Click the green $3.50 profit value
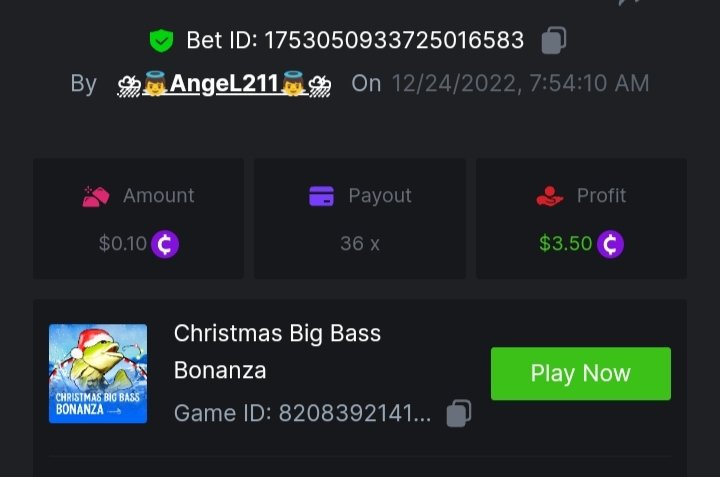720x477 pixels. pos(565,243)
